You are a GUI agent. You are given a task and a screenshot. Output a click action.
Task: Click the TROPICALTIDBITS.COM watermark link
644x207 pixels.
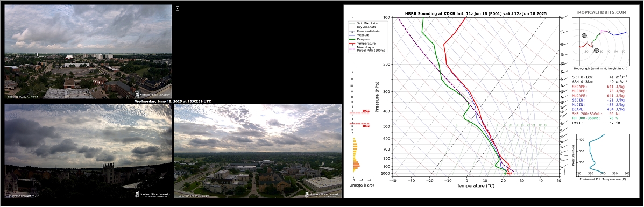point(600,13)
